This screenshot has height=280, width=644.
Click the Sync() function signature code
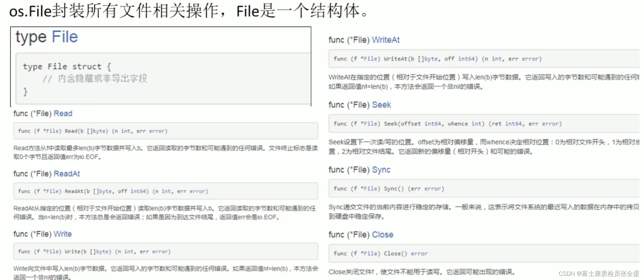pyautogui.click(x=389, y=189)
